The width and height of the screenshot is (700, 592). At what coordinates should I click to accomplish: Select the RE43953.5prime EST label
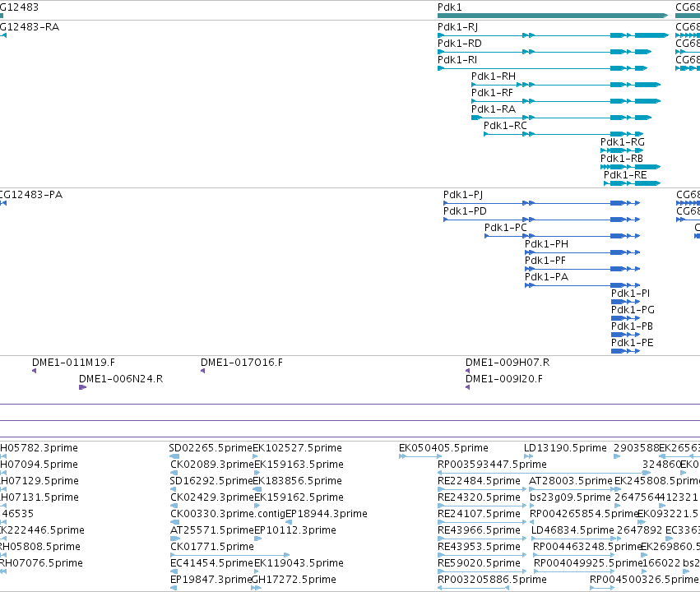point(479,547)
